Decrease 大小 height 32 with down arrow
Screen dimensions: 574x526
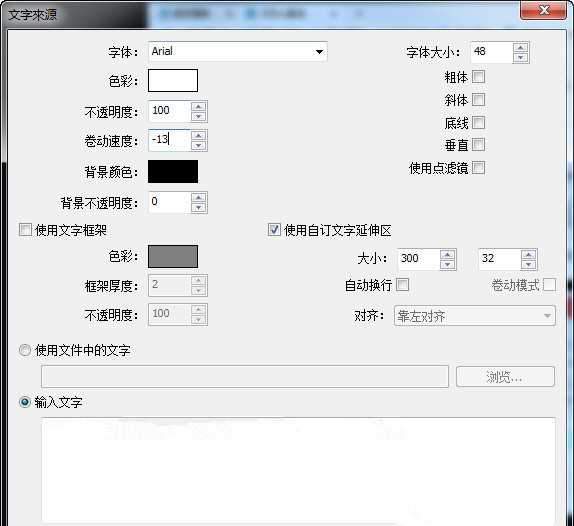coord(529,265)
